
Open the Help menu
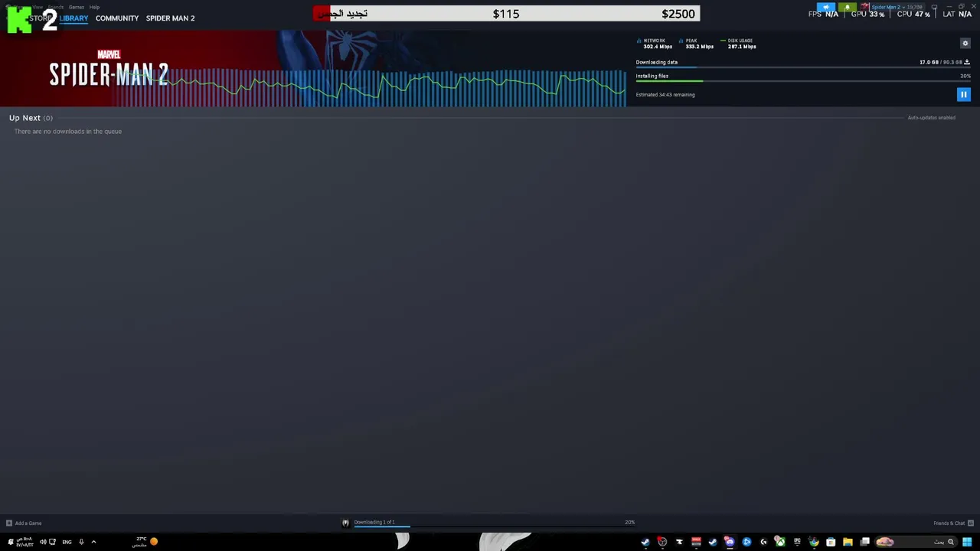(94, 7)
